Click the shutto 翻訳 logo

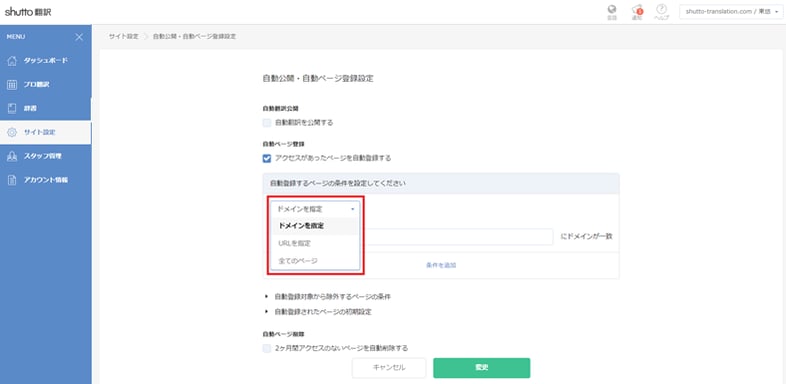28,12
